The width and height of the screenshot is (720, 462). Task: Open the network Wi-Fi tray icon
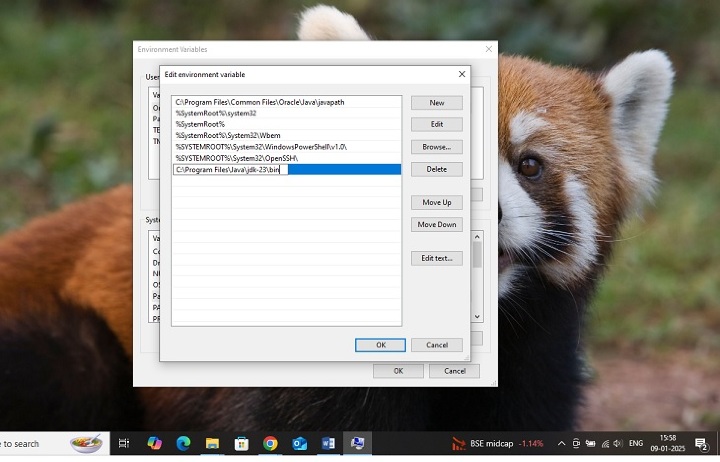pyautogui.click(x=606, y=444)
